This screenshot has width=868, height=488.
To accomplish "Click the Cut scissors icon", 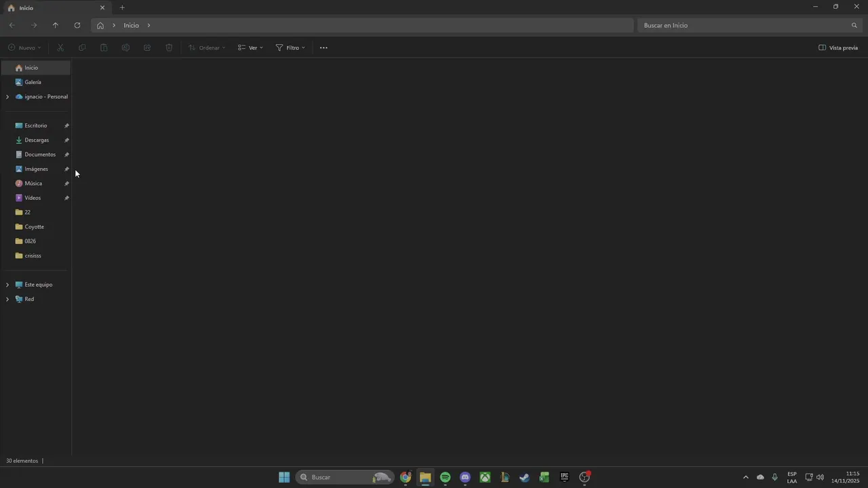I will 60,47.
